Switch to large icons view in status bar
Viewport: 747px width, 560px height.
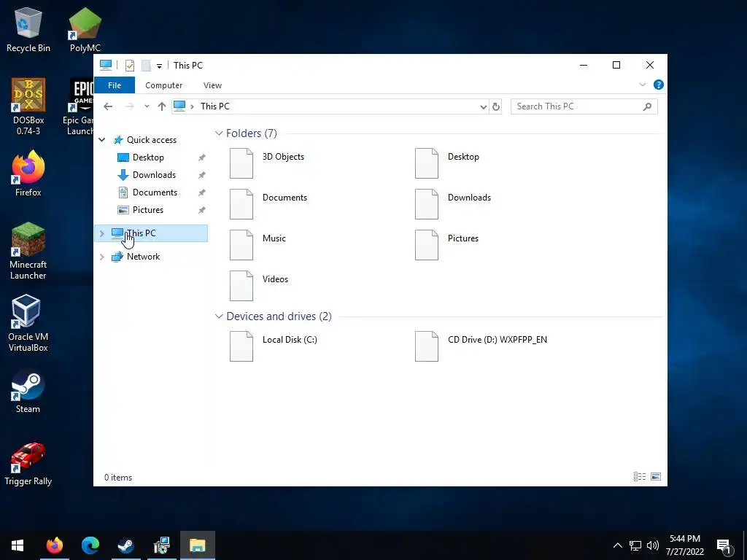coord(656,477)
